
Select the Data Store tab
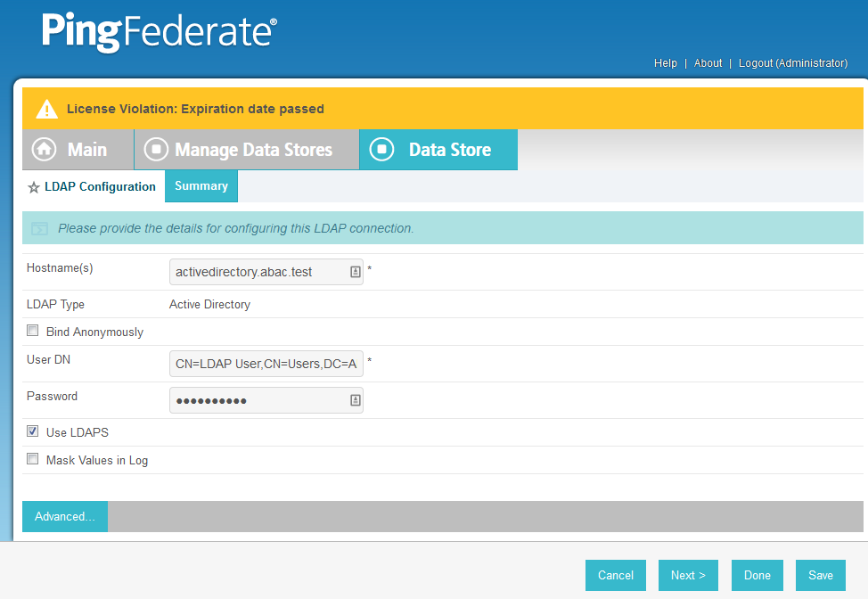coord(438,150)
